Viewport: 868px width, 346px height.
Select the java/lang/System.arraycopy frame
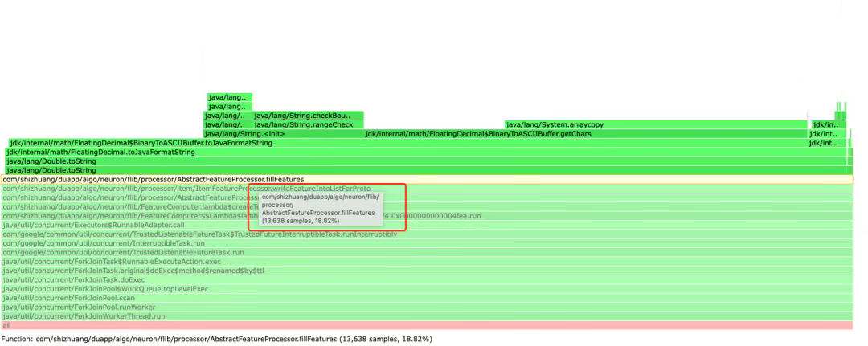656,125
